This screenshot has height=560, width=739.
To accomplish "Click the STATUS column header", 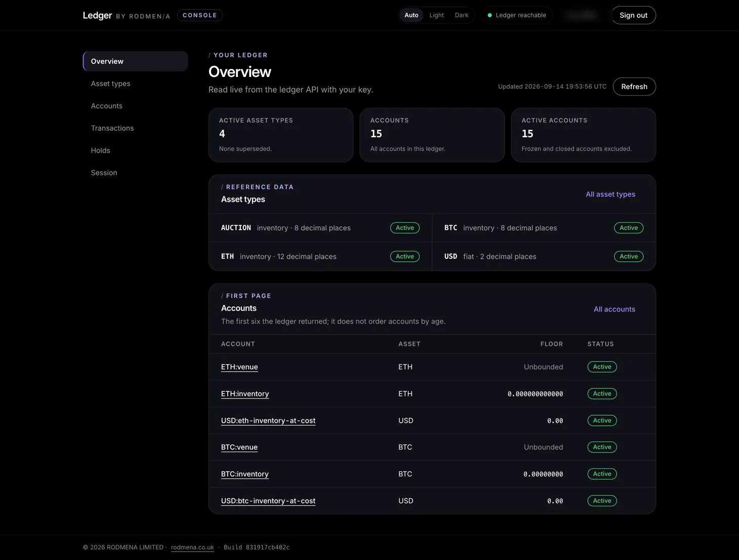I will pos(600,344).
